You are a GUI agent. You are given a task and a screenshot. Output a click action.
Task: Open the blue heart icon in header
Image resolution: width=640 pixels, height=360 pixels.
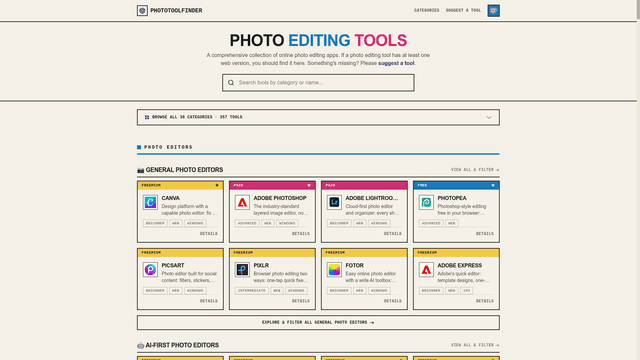click(x=493, y=11)
